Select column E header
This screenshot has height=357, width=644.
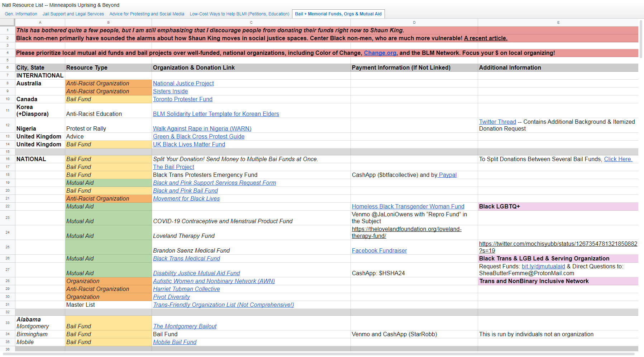558,22
